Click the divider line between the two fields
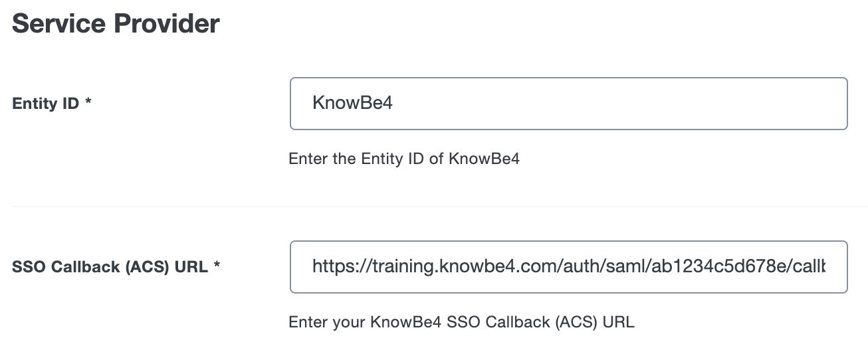This screenshot has height=348, width=868. click(x=439, y=207)
